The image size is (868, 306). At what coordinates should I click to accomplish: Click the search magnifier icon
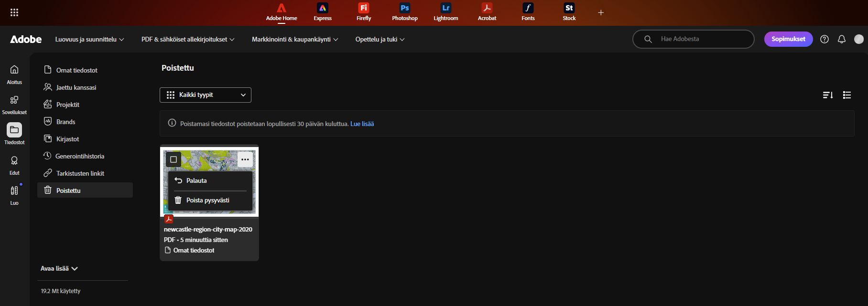coord(648,39)
